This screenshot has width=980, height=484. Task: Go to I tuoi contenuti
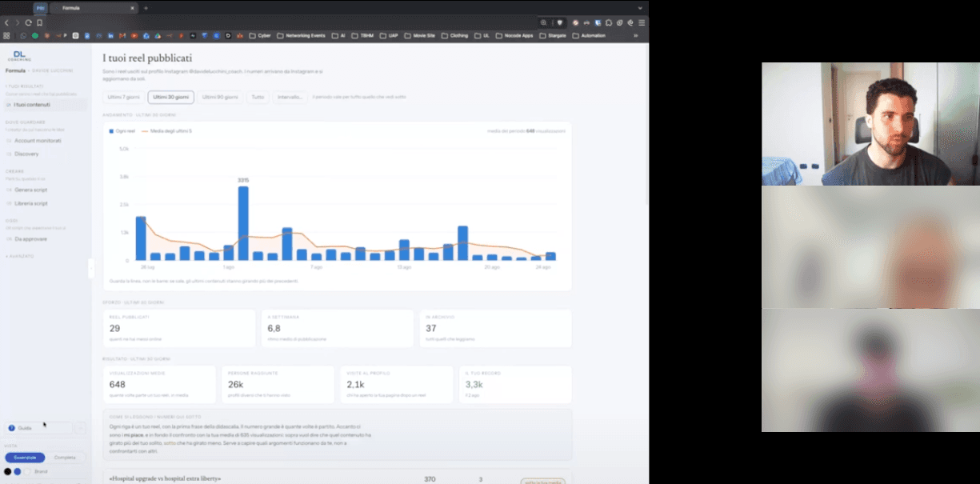[x=46, y=105]
